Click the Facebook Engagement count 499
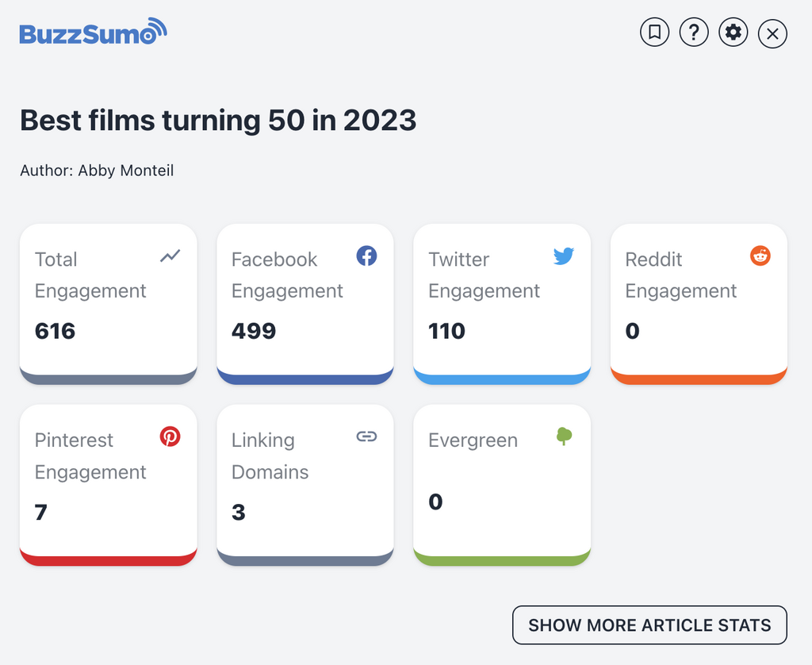The width and height of the screenshot is (812, 665). tap(254, 331)
